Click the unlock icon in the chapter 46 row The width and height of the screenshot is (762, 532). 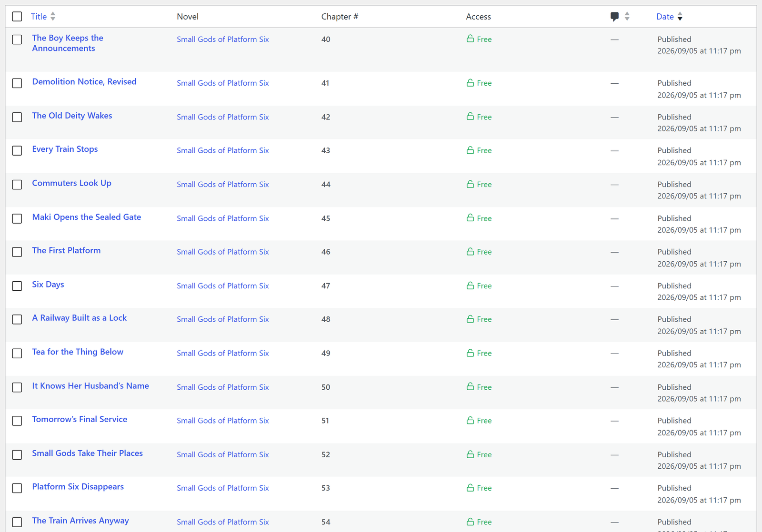[x=470, y=251]
